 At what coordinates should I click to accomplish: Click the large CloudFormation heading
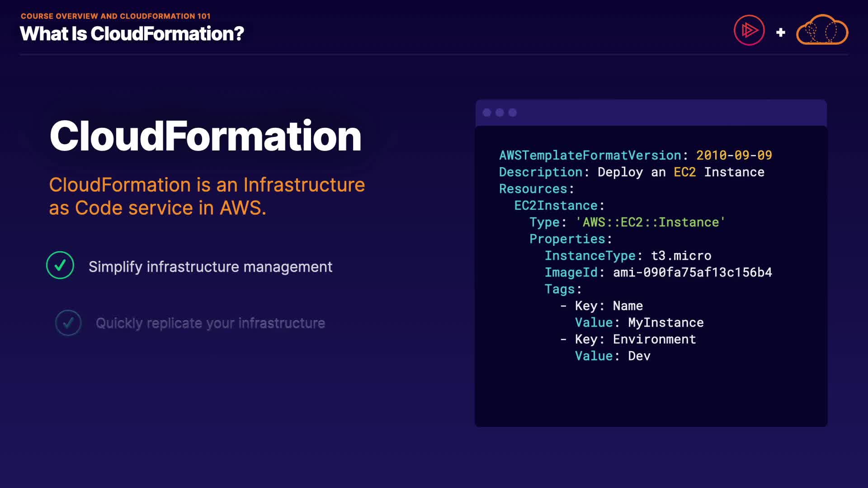205,136
